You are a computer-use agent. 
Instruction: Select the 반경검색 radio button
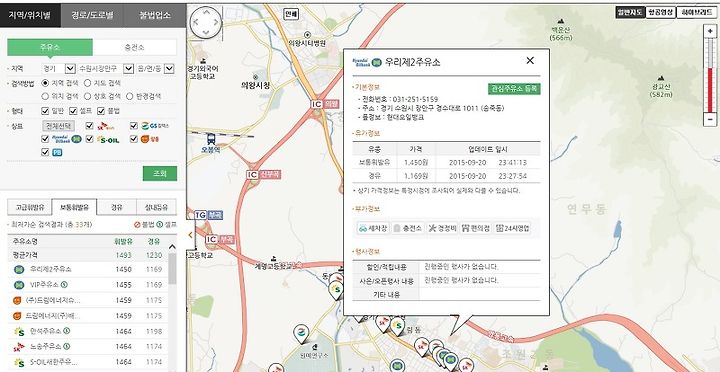pos(129,96)
